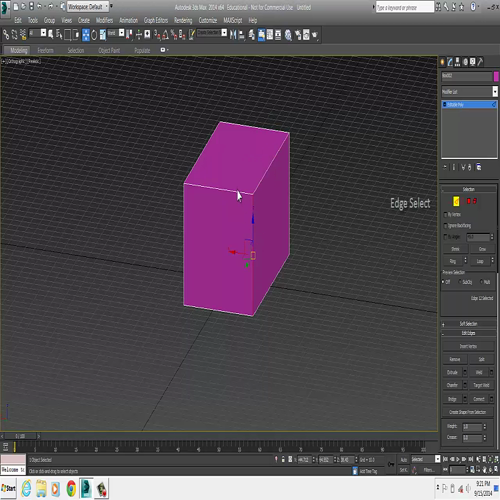Switch to the Hierarchy command panel
The height and width of the screenshot is (500, 500).
(x=457, y=62)
